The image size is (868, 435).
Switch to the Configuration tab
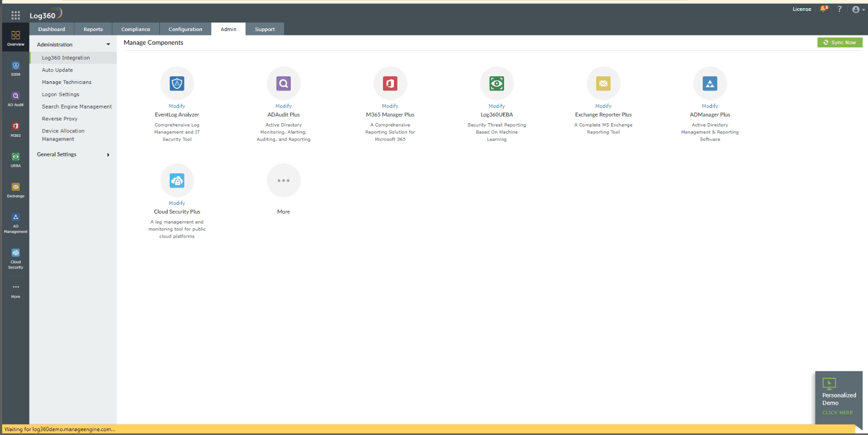pos(185,29)
